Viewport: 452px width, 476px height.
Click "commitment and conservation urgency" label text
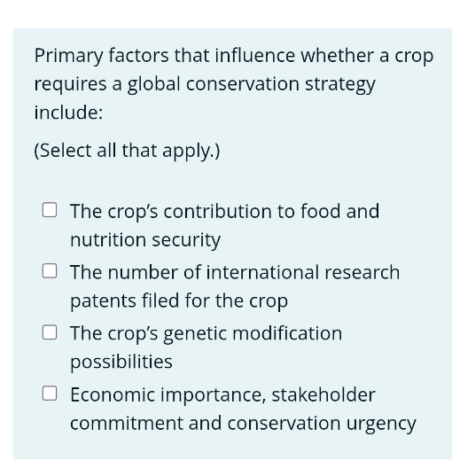tap(243, 423)
